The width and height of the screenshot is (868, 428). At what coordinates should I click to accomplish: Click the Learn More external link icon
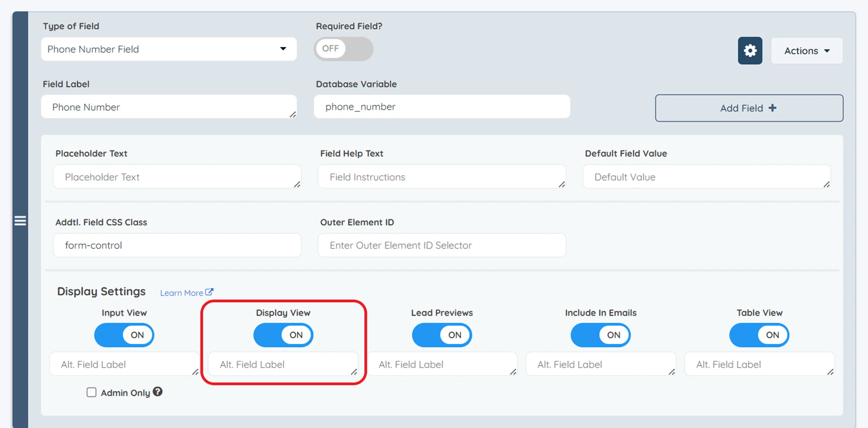[209, 292]
